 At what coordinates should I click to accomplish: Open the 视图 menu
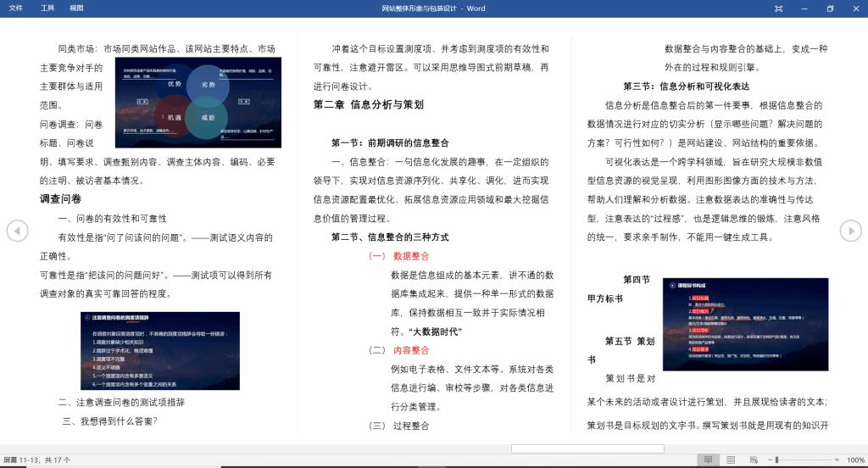coord(76,8)
